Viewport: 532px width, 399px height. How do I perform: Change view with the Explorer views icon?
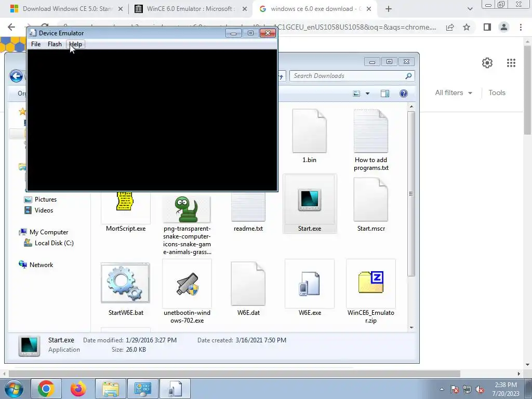pos(356,94)
